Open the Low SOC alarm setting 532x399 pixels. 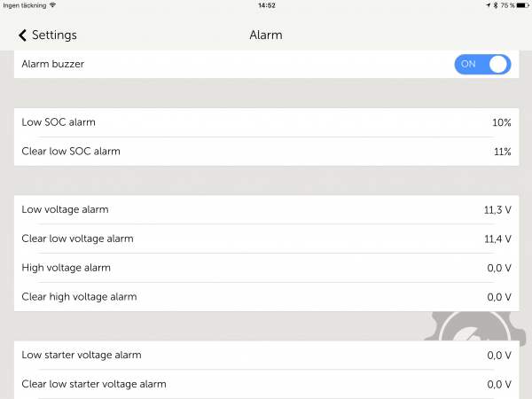click(266, 122)
